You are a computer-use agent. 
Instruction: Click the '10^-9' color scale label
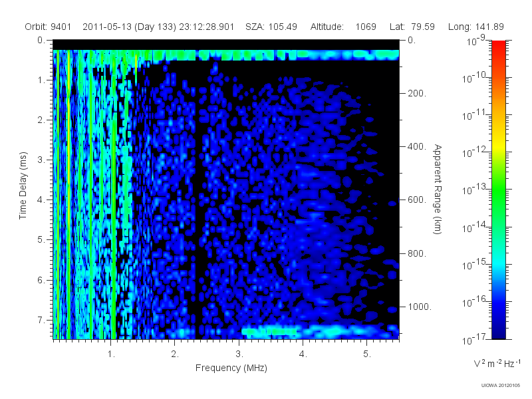tap(476, 41)
